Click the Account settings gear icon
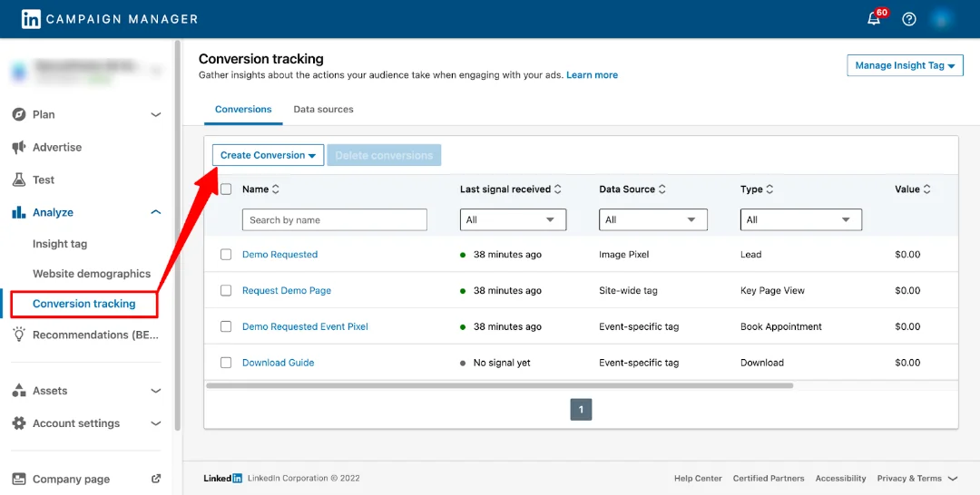Screen dimensions: 980x495 tap(19, 423)
